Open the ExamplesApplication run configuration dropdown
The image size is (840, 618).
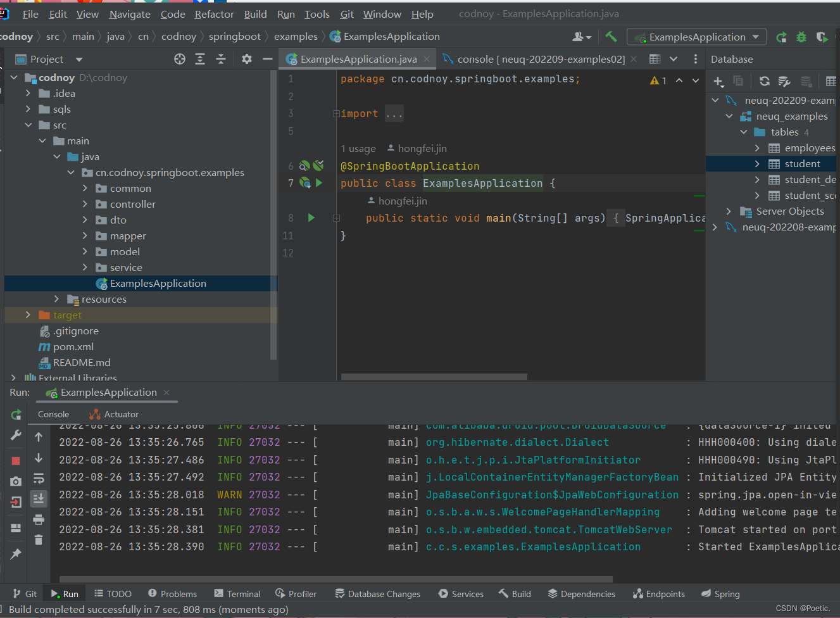pos(696,37)
